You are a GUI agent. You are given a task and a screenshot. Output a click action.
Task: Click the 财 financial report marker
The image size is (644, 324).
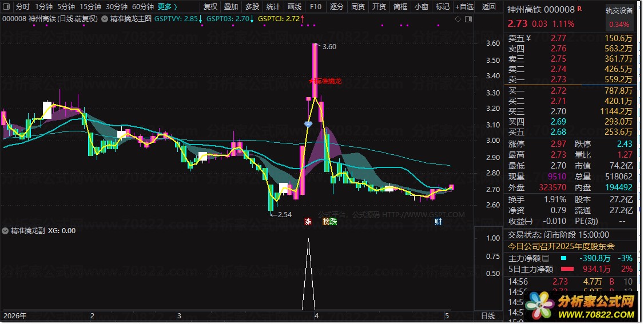pyautogui.click(x=438, y=222)
